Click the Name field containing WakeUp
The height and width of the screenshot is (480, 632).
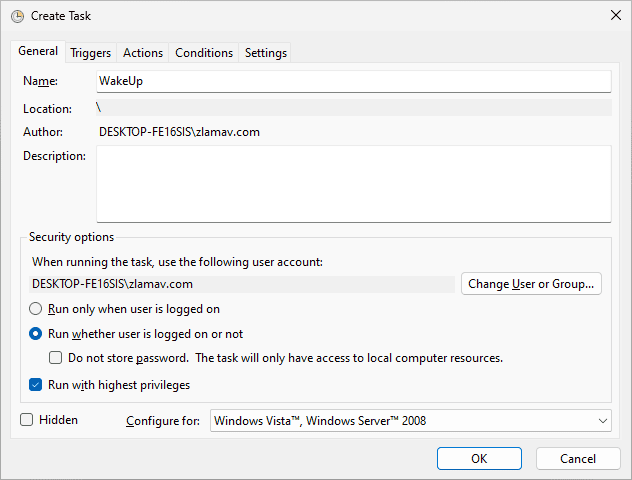[353, 81]
